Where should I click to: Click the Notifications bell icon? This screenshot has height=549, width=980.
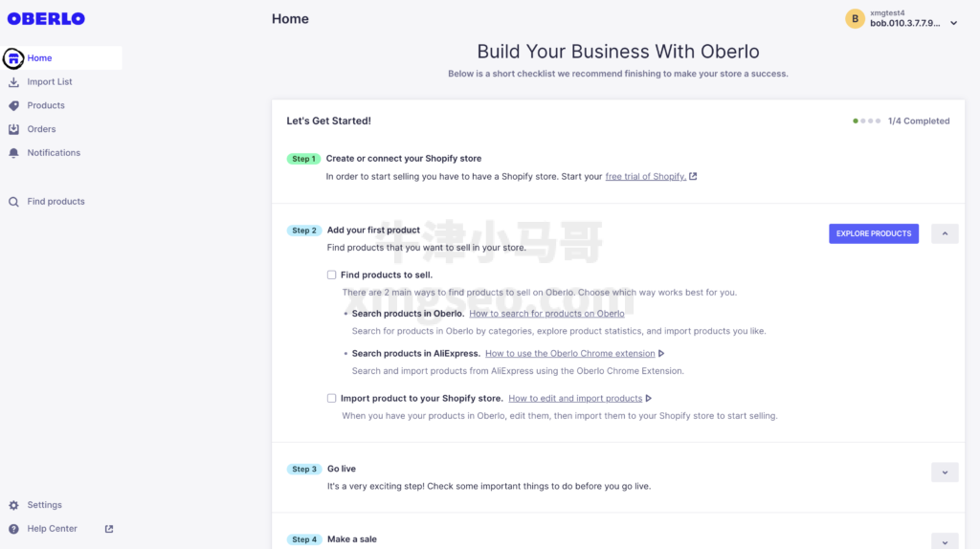point(13,153)
